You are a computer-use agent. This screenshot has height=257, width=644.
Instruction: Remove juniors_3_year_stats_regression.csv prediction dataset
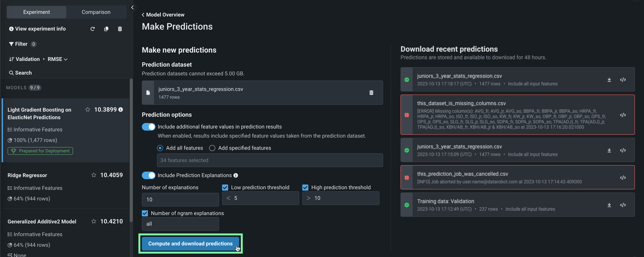point(371,93)
